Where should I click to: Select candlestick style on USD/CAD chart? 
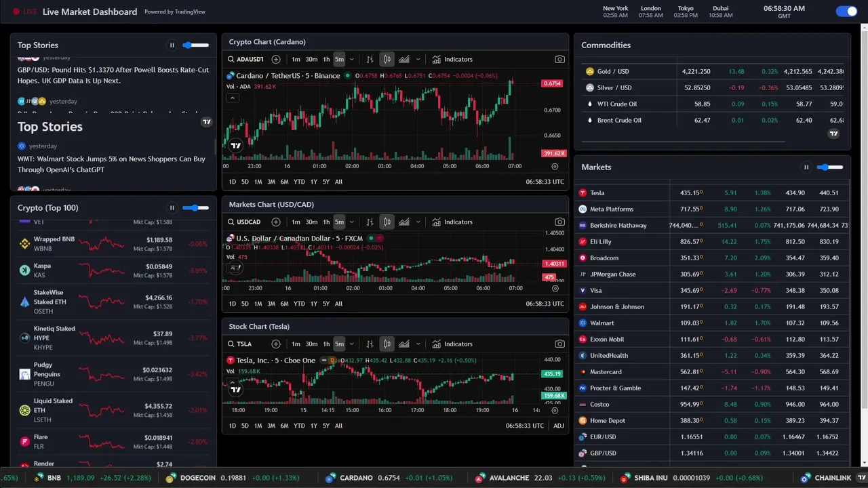click(x=387, y=222)
